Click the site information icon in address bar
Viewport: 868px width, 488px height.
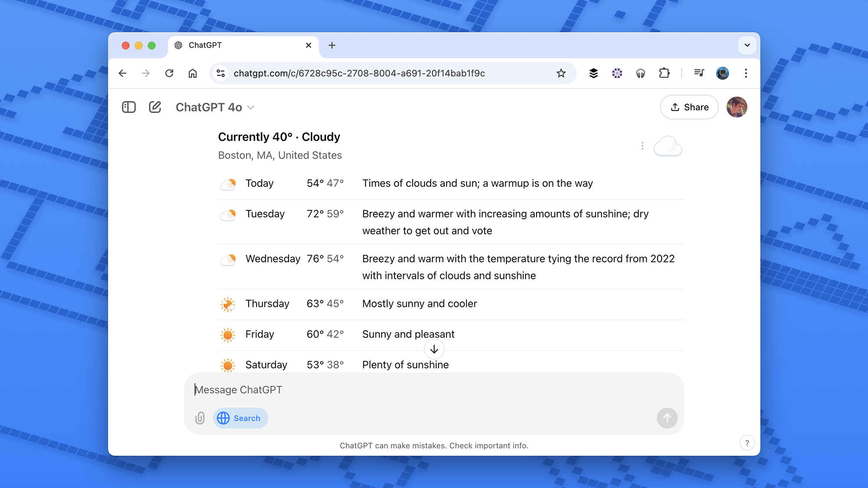[x=221, y=73]
